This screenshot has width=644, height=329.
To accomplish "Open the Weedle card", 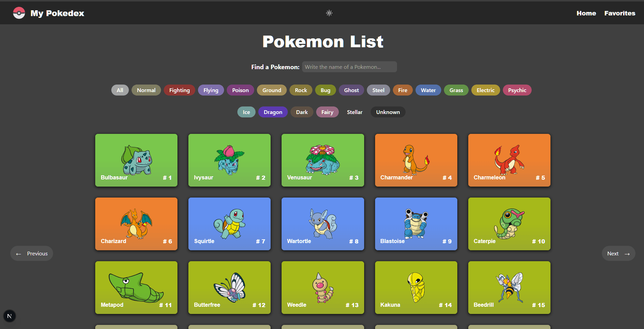I will click(x=323, y=288).
